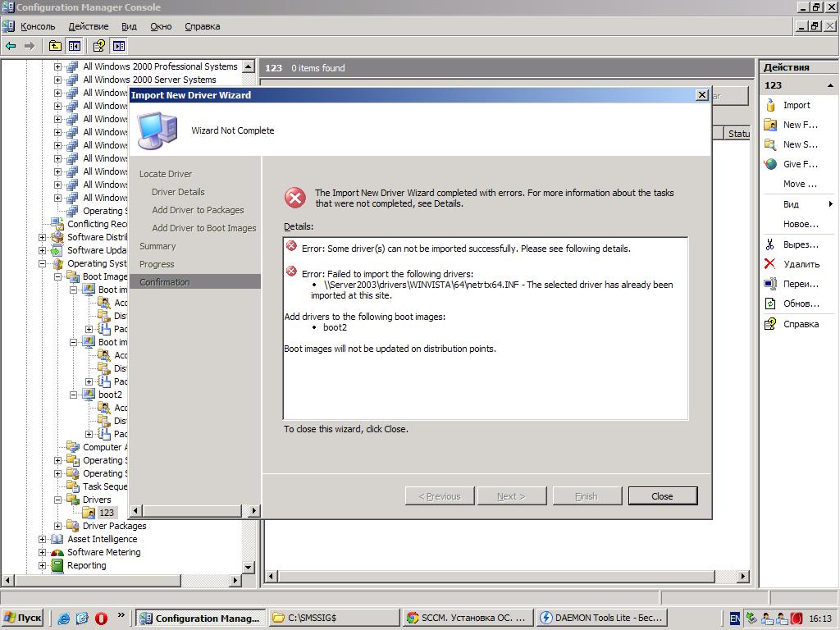Click the Close button in the wizard
Image resolution: width=840 pixels, height=630 pixels.
662,496
